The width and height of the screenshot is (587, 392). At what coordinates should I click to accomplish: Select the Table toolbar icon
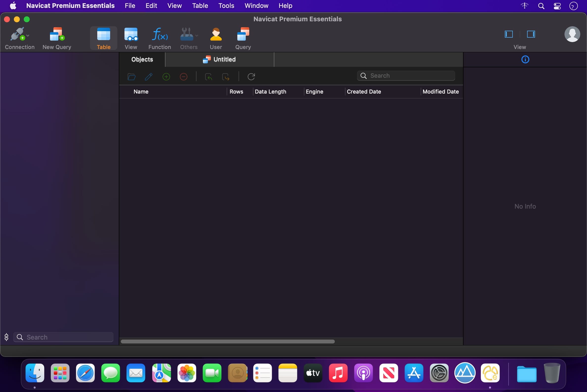click(x=103, y=34)
